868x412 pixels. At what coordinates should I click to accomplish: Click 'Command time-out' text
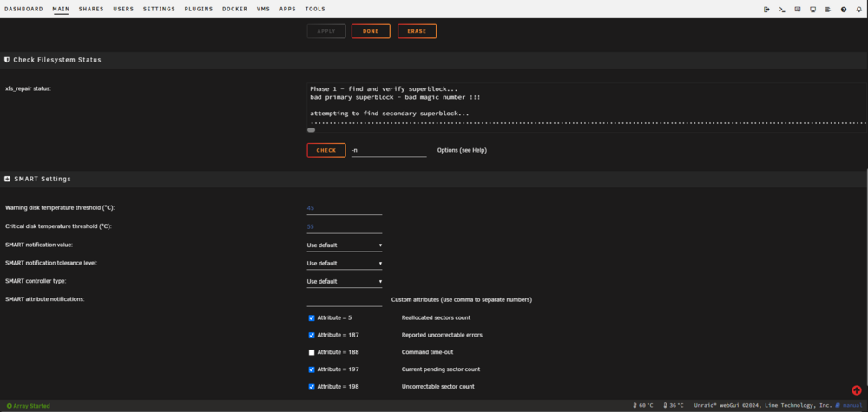point(427,352)
